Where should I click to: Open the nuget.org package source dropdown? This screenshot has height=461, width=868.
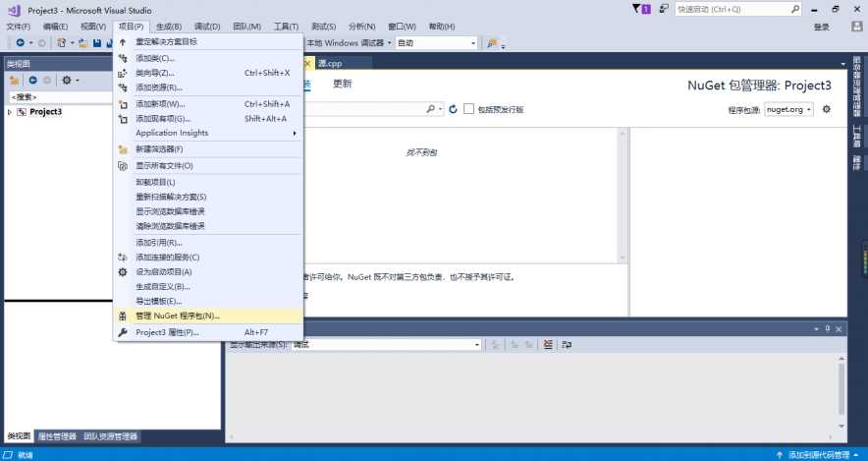(x=788, y=110)
